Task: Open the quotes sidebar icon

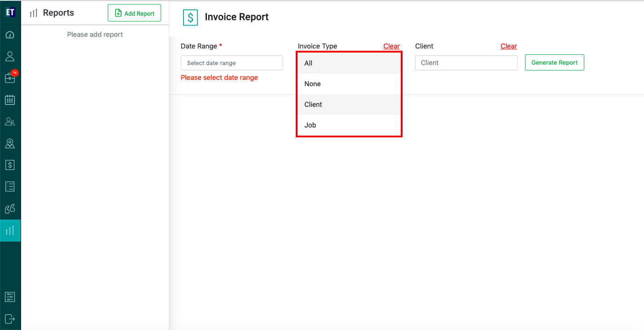Action: coord(10,208)
